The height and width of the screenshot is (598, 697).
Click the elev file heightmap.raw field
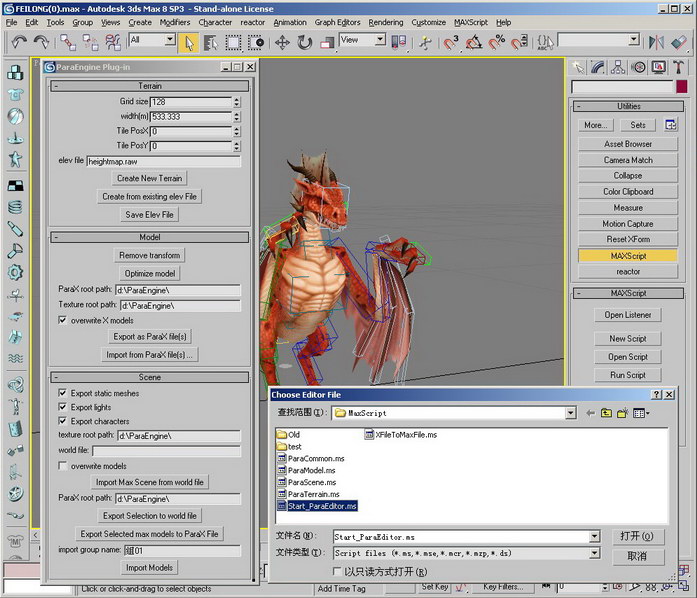pos(164,161)
